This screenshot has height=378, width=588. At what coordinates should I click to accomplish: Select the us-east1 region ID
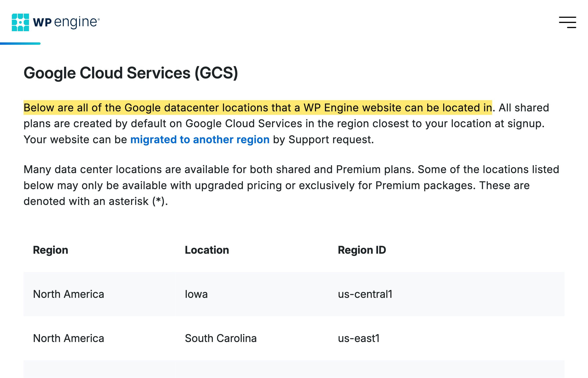pos(359,338)
